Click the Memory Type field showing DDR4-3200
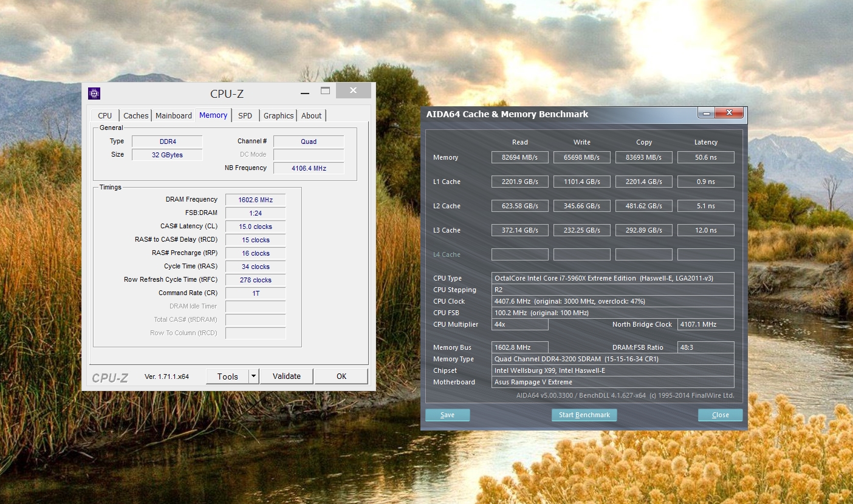 (613, 359)
